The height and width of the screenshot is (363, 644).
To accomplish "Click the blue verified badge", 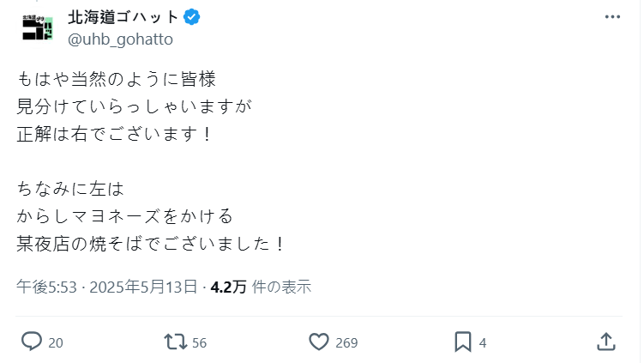I will coord(194,17).
